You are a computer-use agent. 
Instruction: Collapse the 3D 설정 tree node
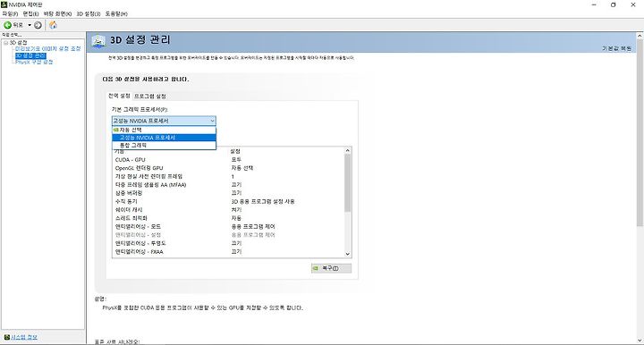point(5,43)
